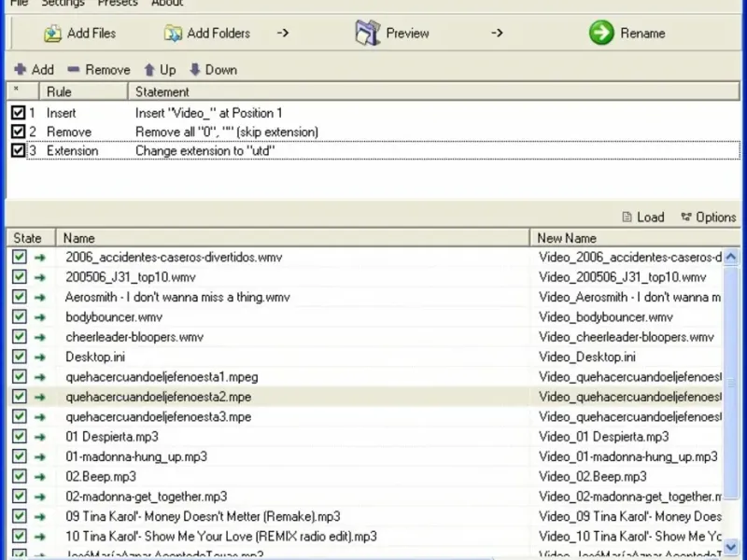Click the Add Files icon

pos(52,34)
